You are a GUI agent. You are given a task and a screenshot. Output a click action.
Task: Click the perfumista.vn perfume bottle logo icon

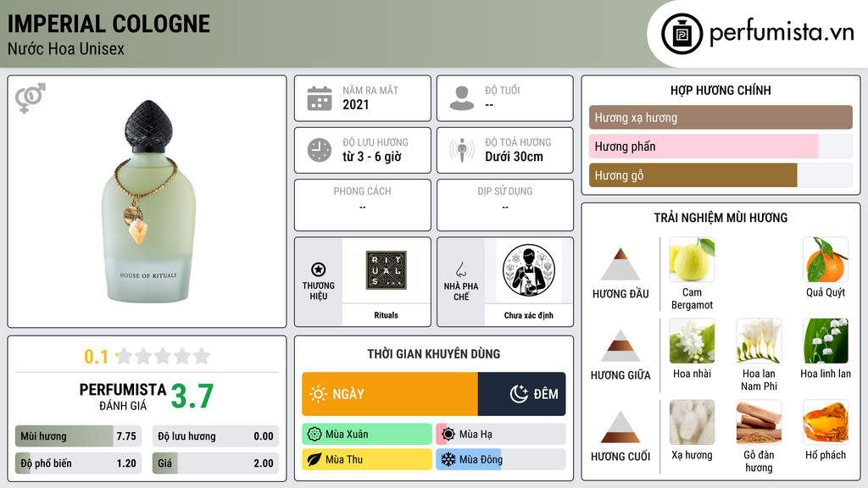[x=682, y=34]
